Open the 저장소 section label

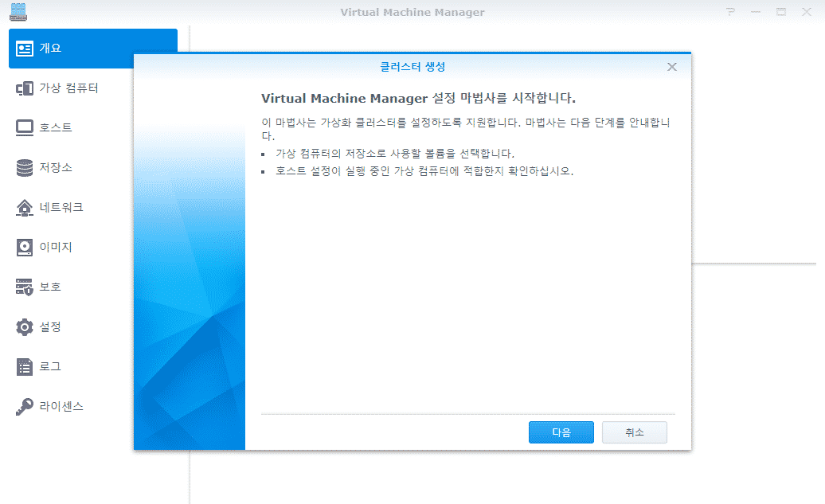pos(56,168)
